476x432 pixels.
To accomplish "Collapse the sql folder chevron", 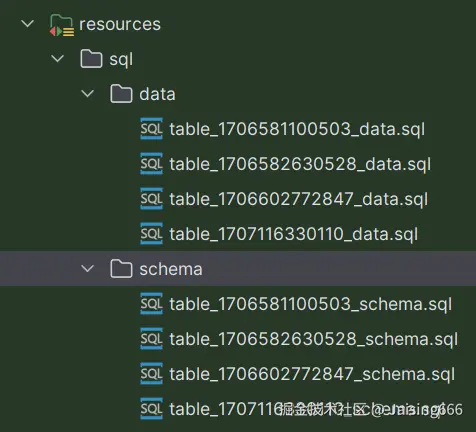I will [58, 59].
